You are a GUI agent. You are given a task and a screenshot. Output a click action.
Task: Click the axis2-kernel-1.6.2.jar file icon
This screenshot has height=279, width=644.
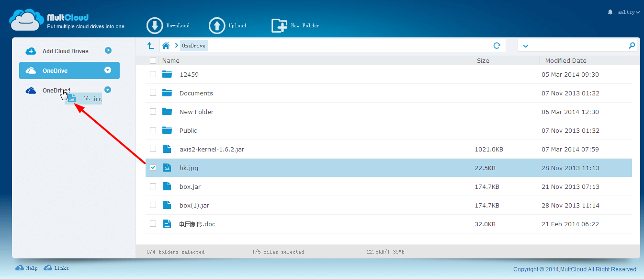(167, 149)
